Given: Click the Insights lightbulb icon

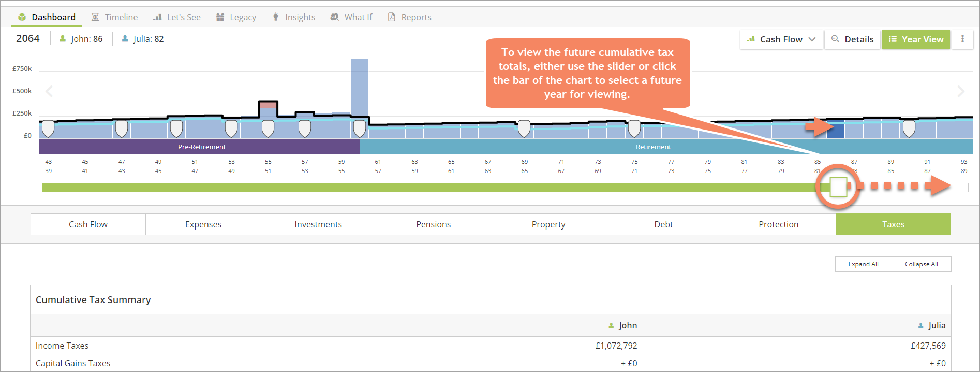Looking at the screenshot, I should click(276, 17).
